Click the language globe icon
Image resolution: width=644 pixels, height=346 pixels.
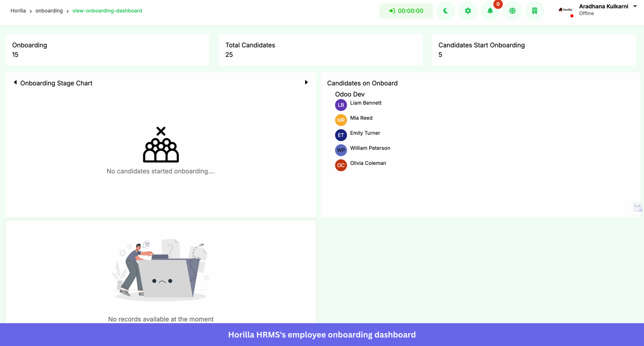click(512, 11)
